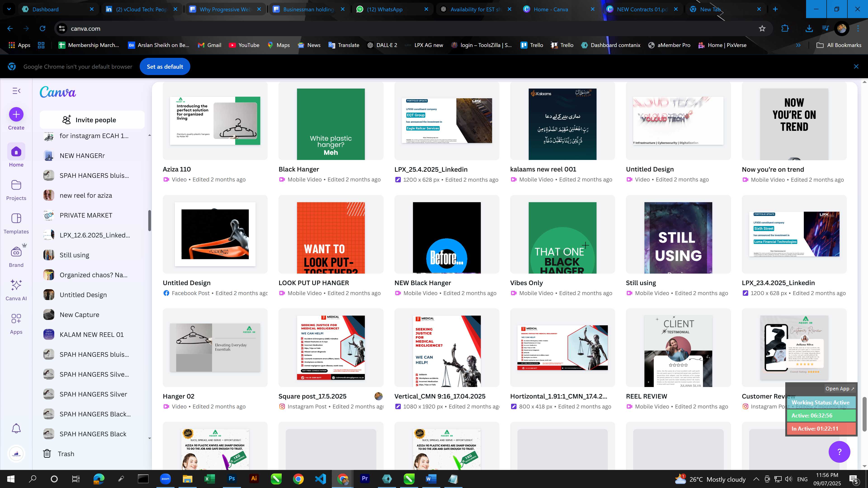Click Set as default browser button

165,67
